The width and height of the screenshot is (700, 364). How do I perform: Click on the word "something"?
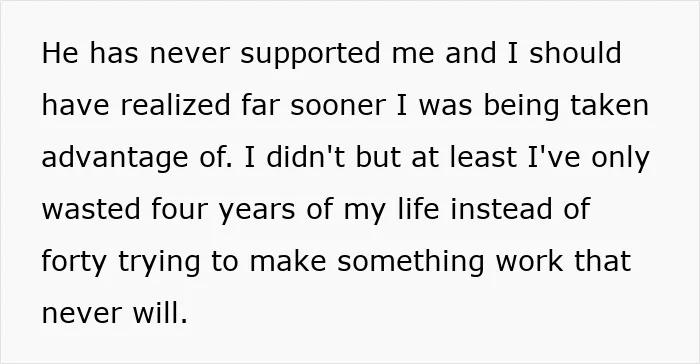[x=411, y=263]
